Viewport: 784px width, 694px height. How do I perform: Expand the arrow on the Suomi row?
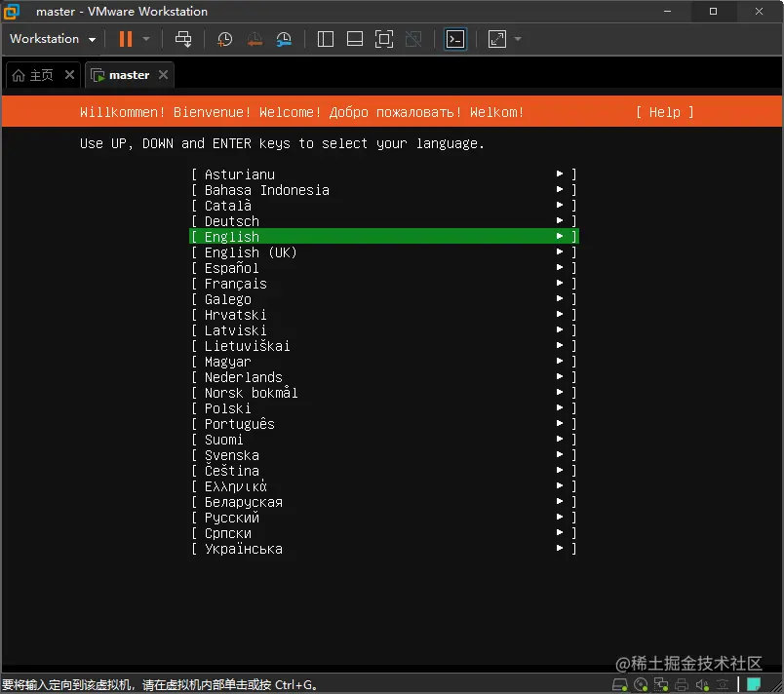(560, 439)
